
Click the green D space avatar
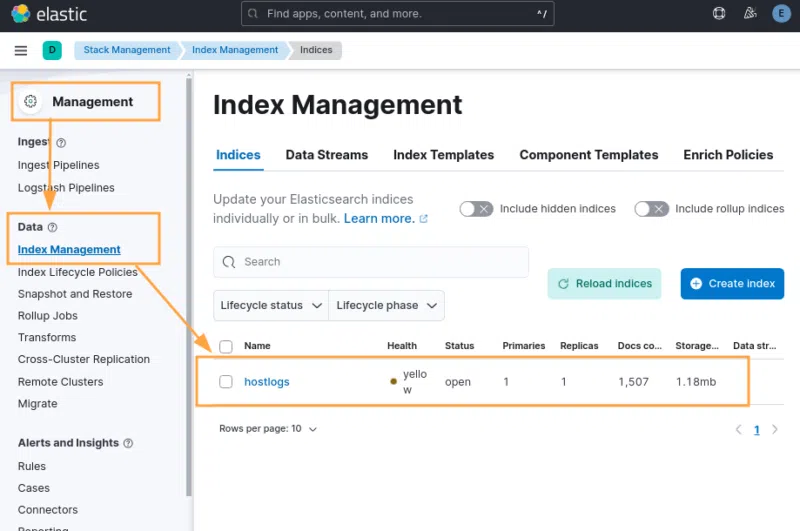[52, 50]
